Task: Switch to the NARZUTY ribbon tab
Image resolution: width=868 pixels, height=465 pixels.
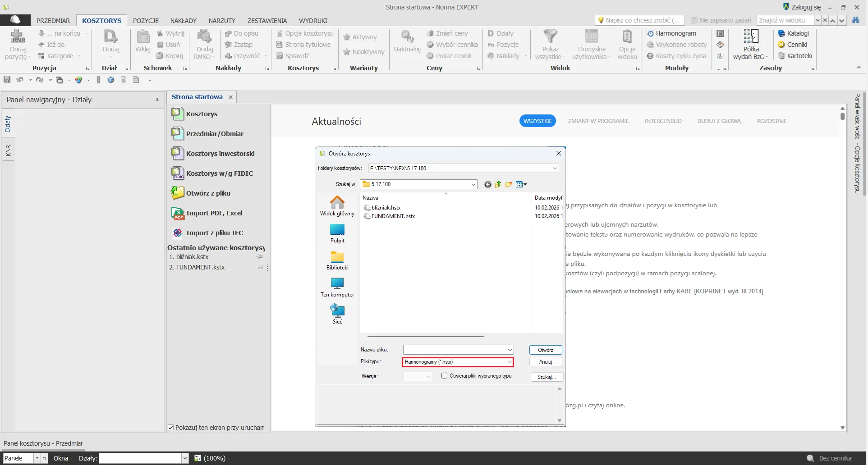Action: point(222,21)
